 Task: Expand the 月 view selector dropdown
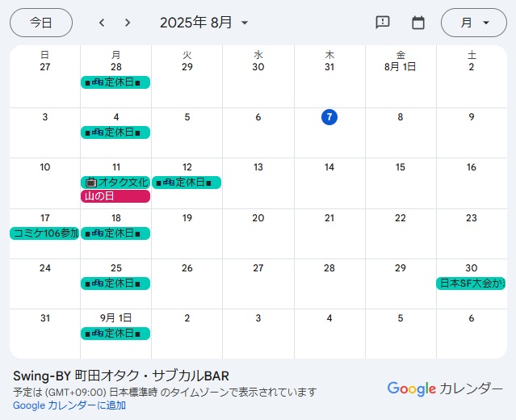pyautogui.click(x=474, y=23)
